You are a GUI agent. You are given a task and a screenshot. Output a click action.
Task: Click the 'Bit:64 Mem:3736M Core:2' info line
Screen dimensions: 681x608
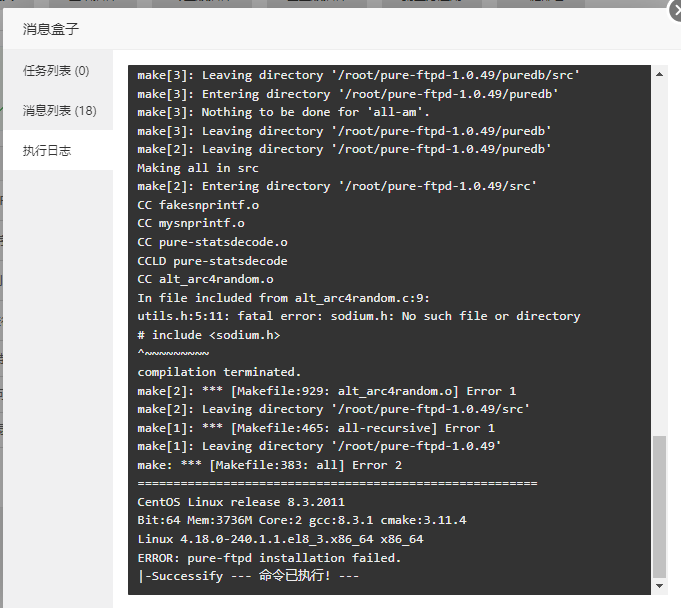(302, 520)
